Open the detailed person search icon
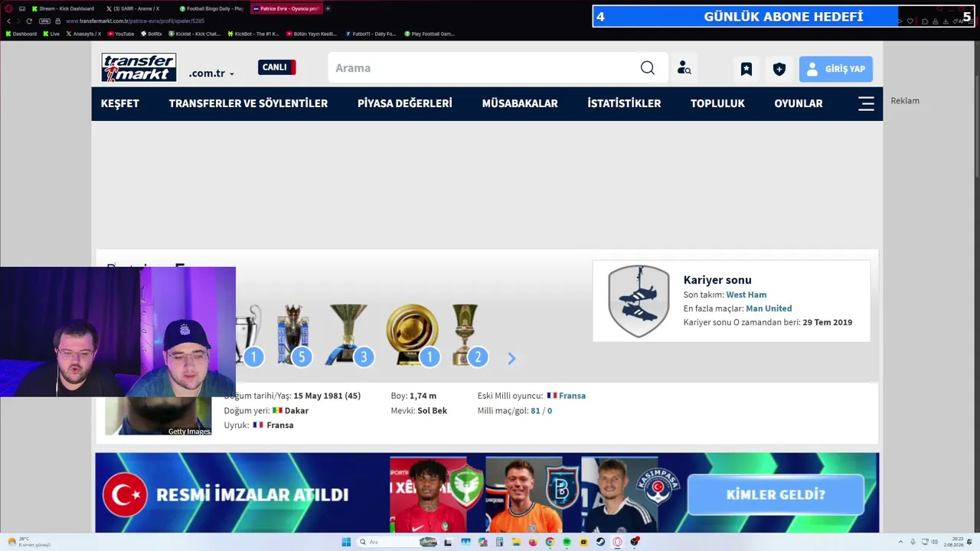 (684, 68)
